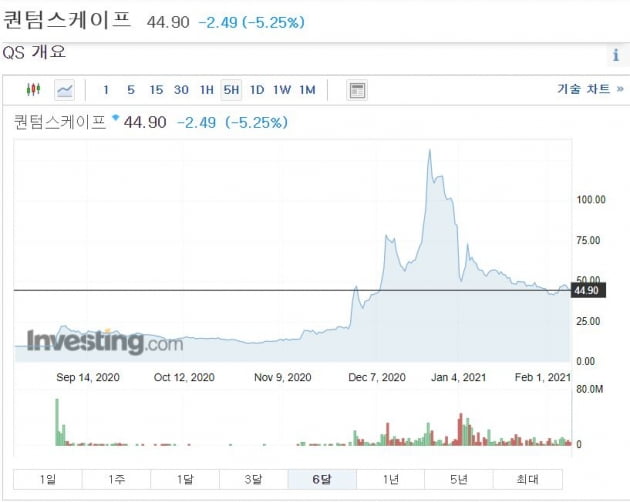
Task: Switch to candlestick chart icon
Action: [33, 89]
